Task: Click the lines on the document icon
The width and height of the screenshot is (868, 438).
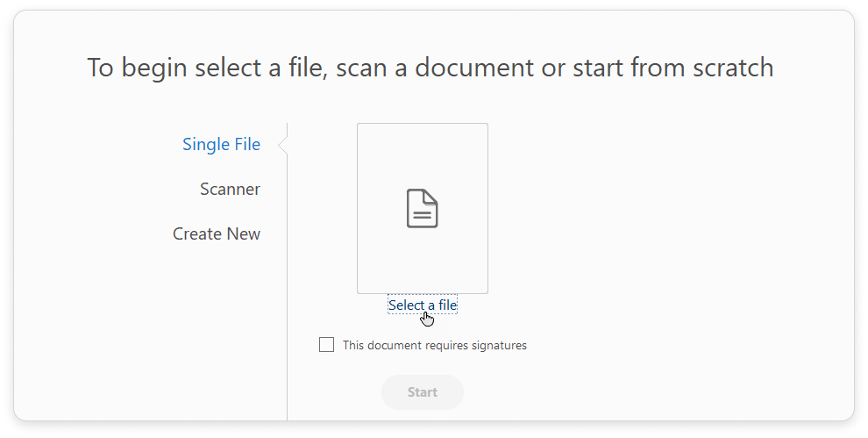Action: tap(423, 213)
